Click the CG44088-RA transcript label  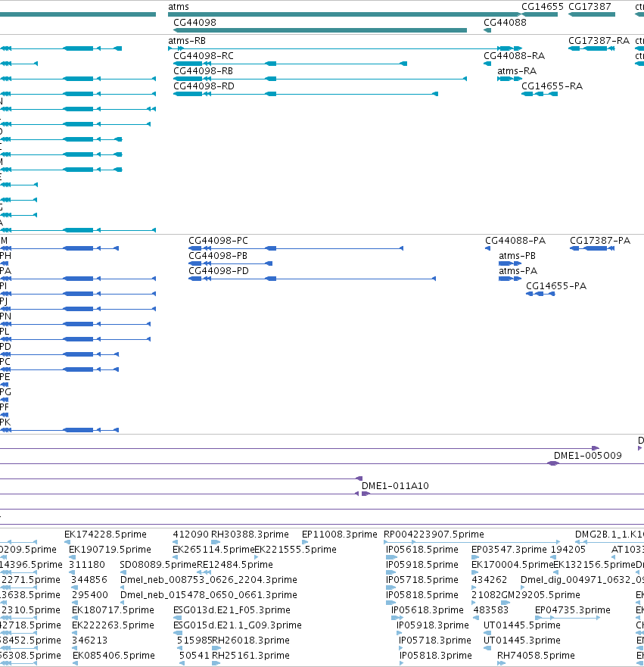[515, 56]
